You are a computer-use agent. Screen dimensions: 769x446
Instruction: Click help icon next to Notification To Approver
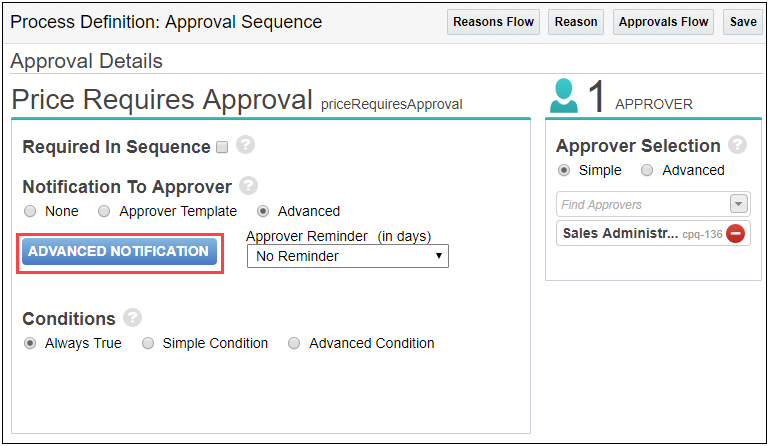tap(248, 185)
